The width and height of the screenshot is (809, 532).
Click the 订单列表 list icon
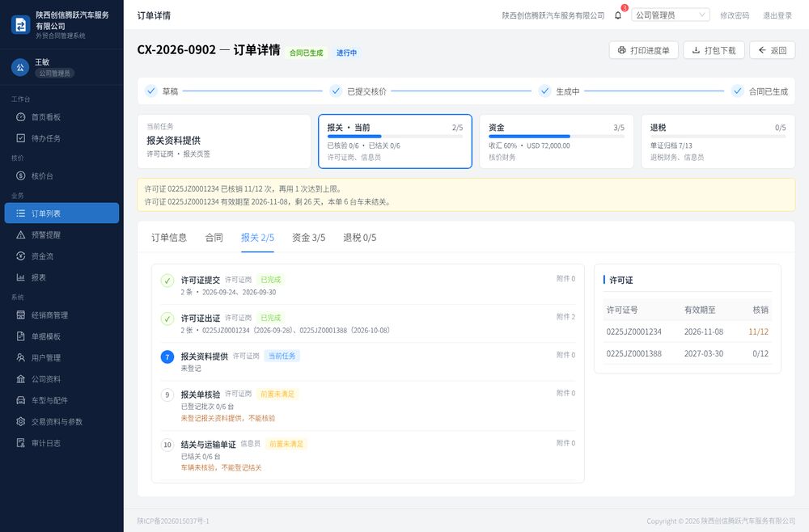[x=21, y=213]
